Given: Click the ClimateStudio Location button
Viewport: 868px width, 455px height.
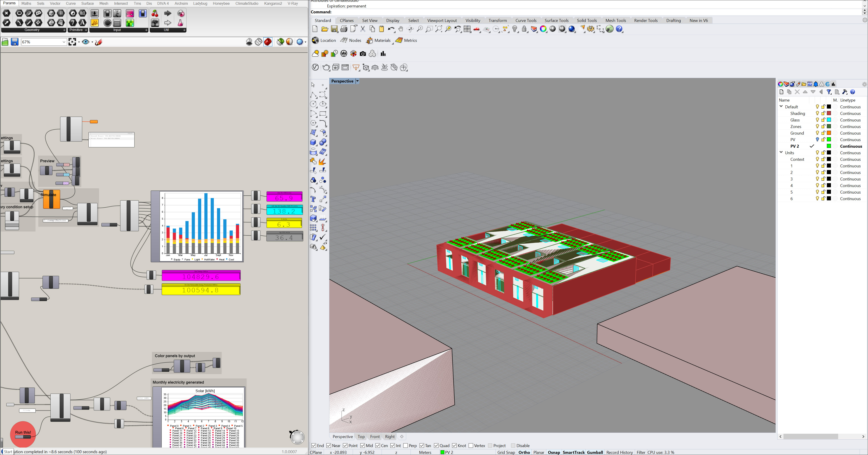Looking at the screenshot, I should tap(324, 40).
